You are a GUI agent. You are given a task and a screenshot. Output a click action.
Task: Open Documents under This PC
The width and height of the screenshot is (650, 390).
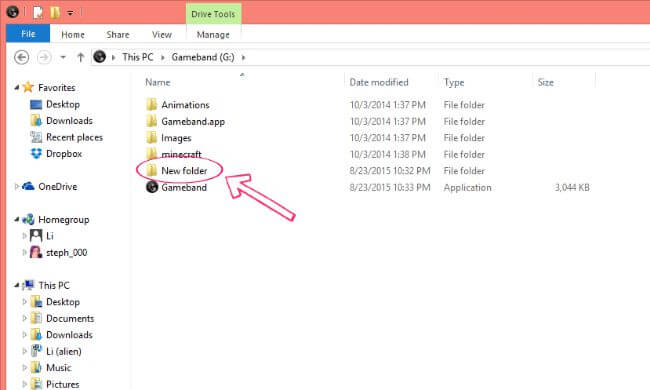(x=70, y=318)
